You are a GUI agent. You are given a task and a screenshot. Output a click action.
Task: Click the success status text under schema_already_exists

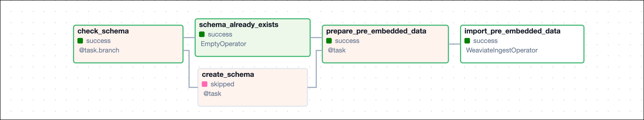point(220,34)
